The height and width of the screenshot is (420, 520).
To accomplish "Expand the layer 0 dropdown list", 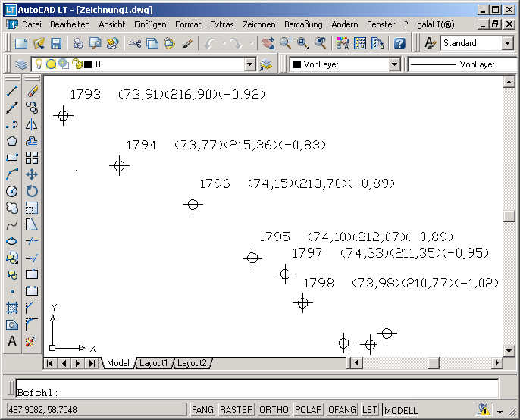I will [x=250, y=64].
